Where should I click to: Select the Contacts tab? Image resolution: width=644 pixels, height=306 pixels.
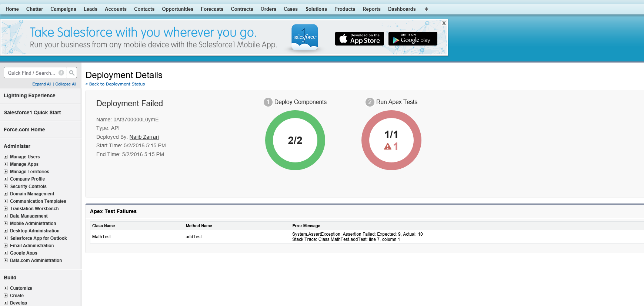pyautogui.click(x=144, y=9)
